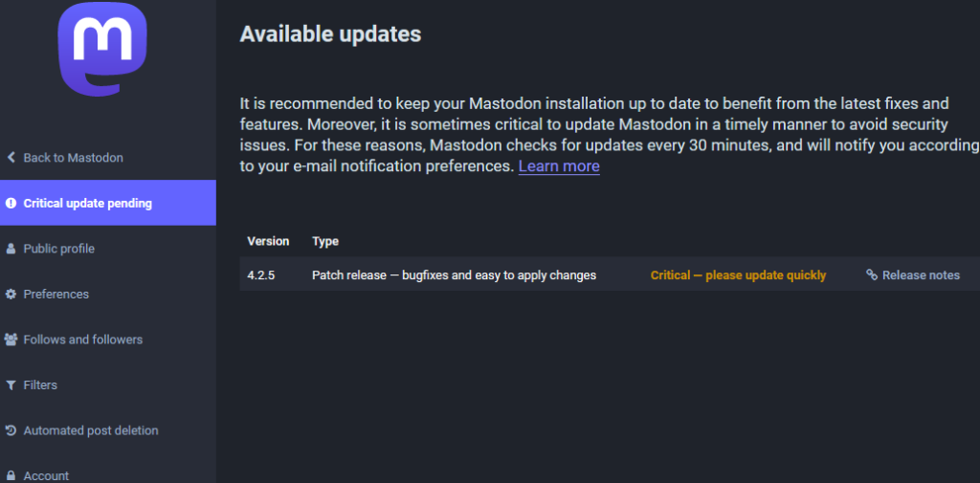Open the Critical update pending menu item

[x=88, y=203]
